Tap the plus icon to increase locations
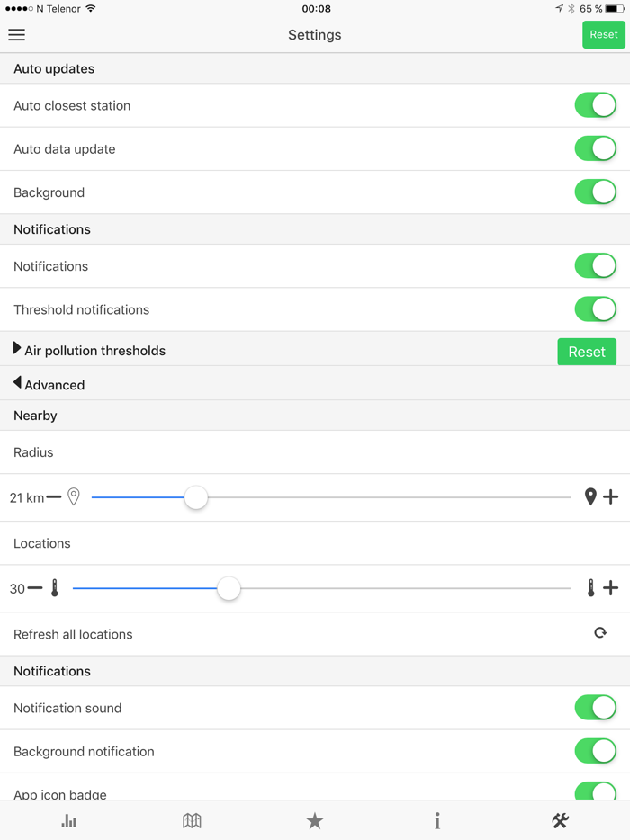The image size is (630, 840). click(611, 588)
